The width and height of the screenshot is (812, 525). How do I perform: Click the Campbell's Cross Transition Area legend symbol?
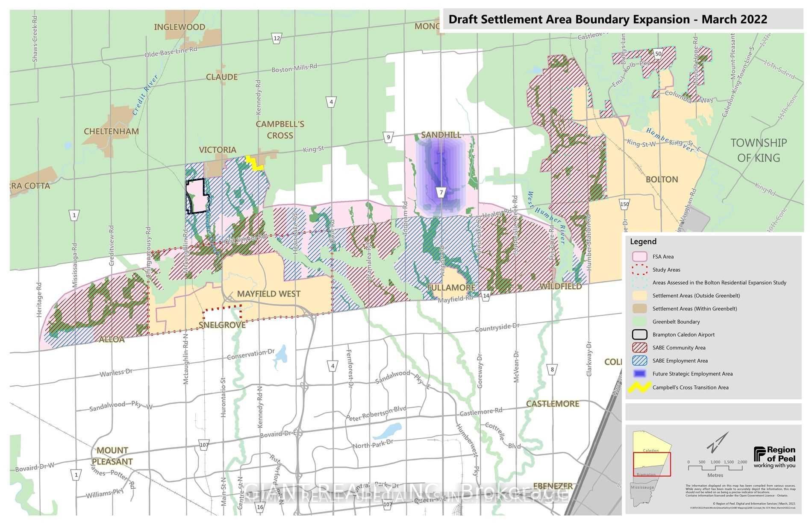[639, 387]
